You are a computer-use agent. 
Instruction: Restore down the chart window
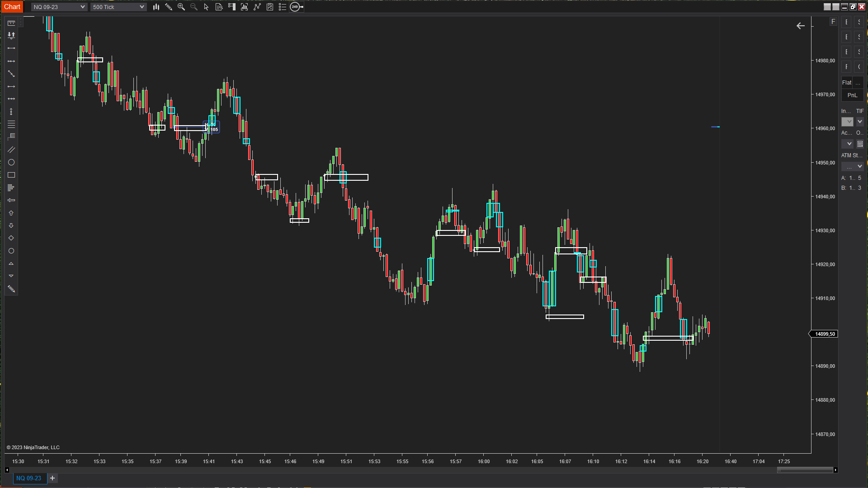[853, 7]
